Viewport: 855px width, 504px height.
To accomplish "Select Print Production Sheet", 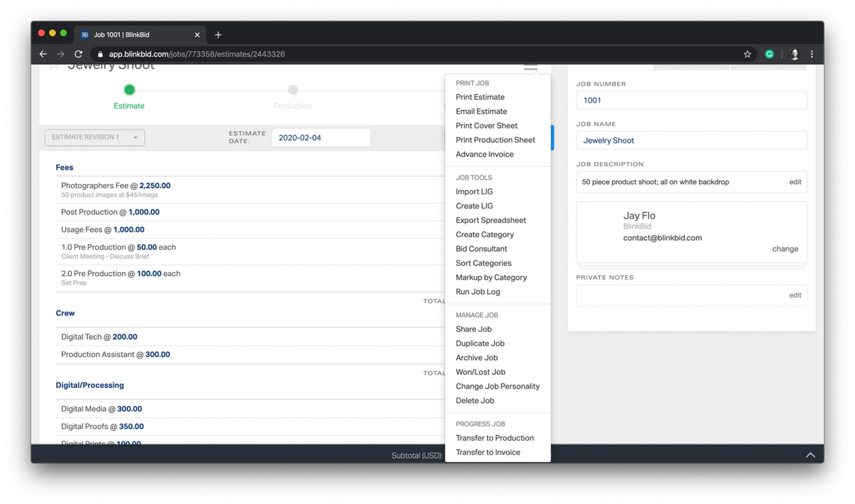I will [495, 140].
